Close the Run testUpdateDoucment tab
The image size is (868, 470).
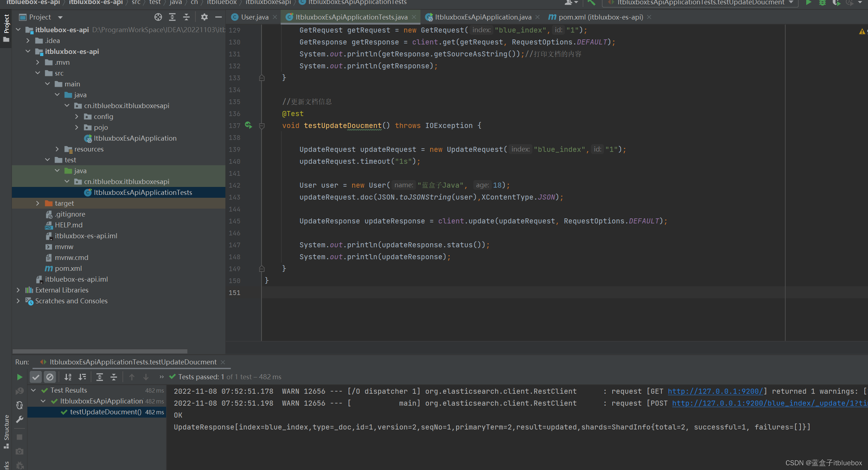click(223, 362)
